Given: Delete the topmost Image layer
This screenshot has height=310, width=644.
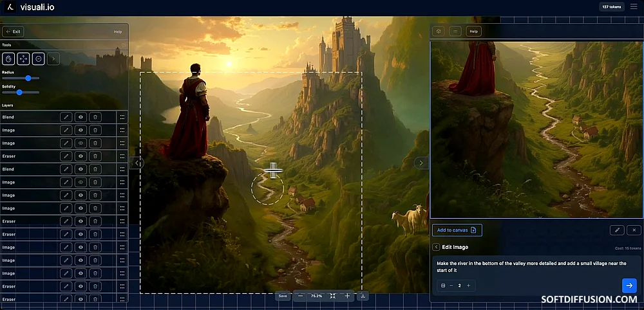Looking at the screenshot, I should click(x=95, y=131).
